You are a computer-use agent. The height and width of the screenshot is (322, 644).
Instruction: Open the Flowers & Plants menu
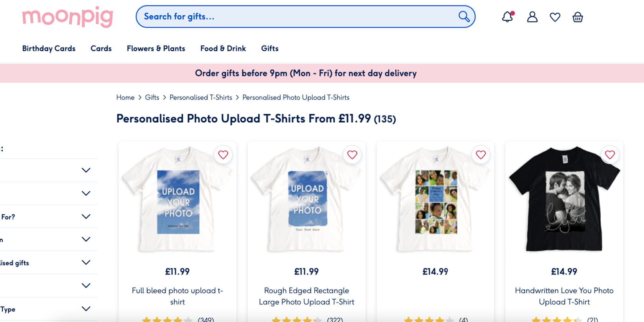click(156, 49)
